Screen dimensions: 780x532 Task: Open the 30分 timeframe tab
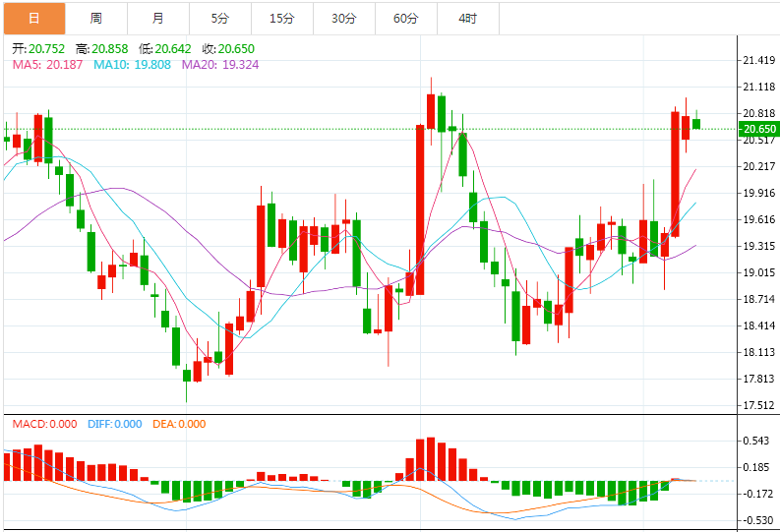(x=344, y=19)
